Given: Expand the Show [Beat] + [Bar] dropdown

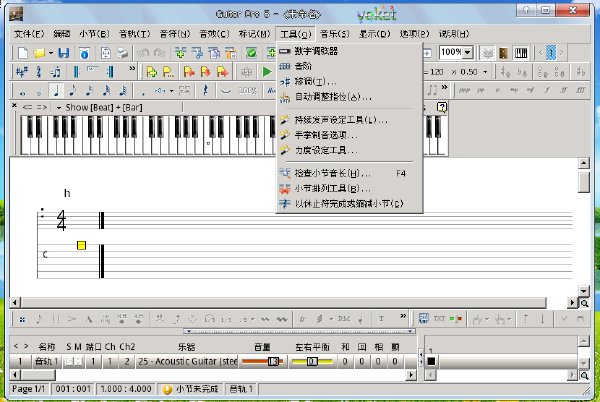Looking at the screenshot, I should 59,108.
